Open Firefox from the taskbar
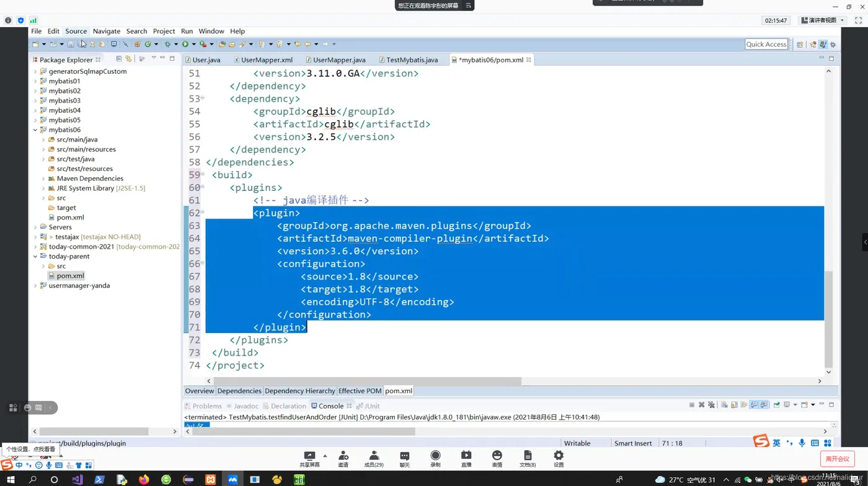Screen dimensions: 868x486 (144, 479)
